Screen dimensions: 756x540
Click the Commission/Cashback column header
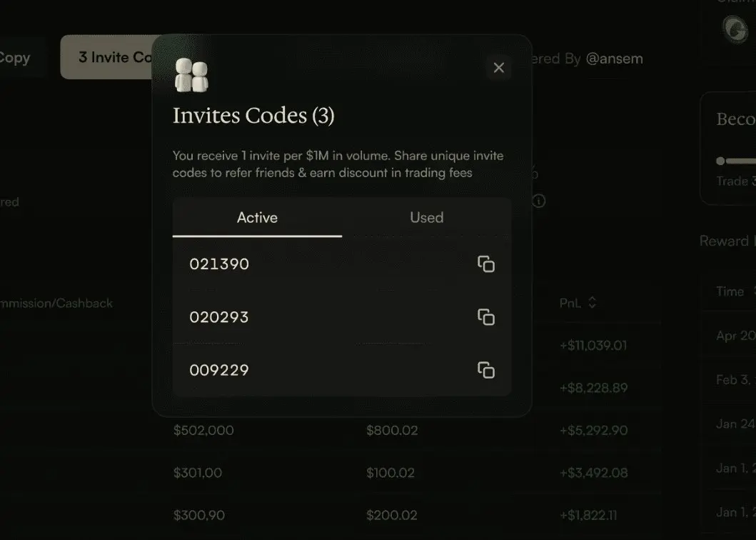56,303
